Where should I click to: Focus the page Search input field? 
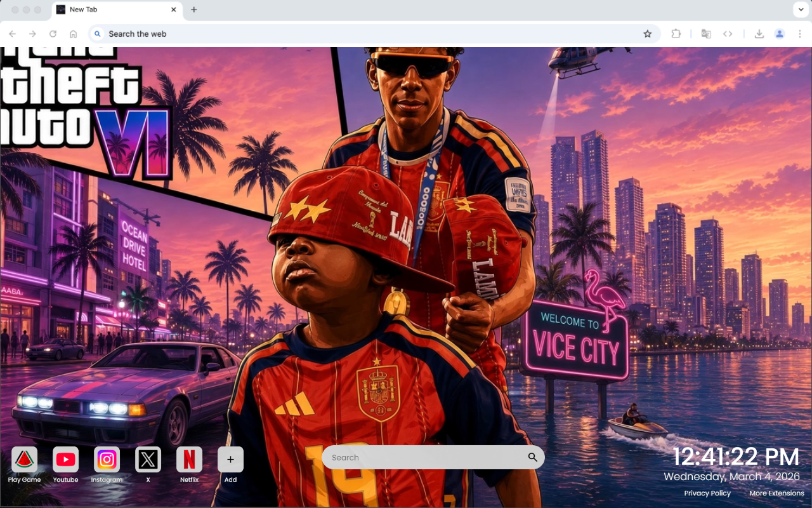point(433,457)
